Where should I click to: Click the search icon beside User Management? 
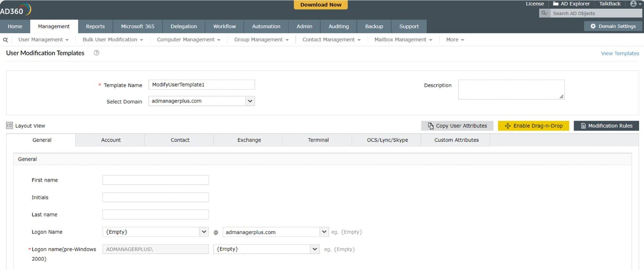coord(5,40)
